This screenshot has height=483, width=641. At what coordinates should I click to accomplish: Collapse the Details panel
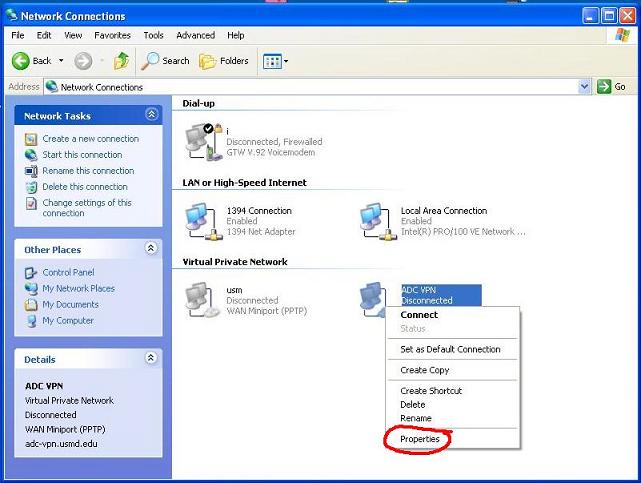pyautogui.click(x=151, y=358)
